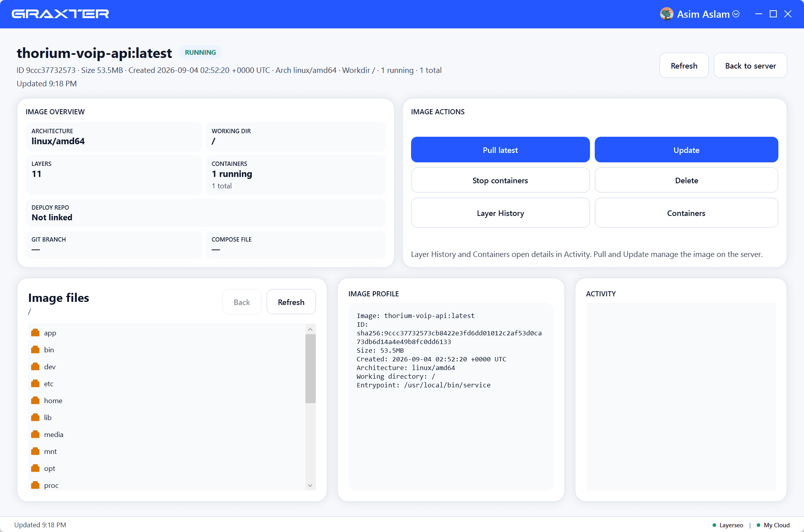Viewport: 804px width, 532px height.
Task: Click Refresh in the page header
Action: (x=684, y=65)
